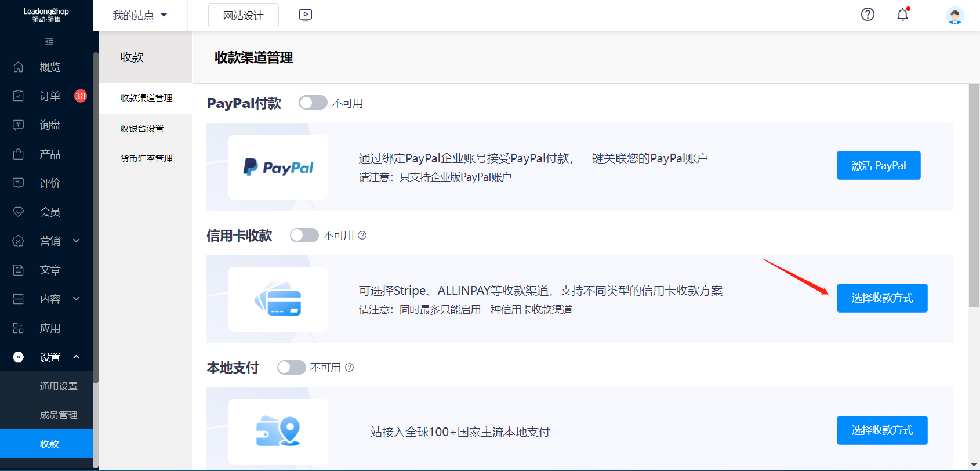This screenshot has height=471, width=980.
Task: Switch on local payment toggle
Action: pos(292,368)
